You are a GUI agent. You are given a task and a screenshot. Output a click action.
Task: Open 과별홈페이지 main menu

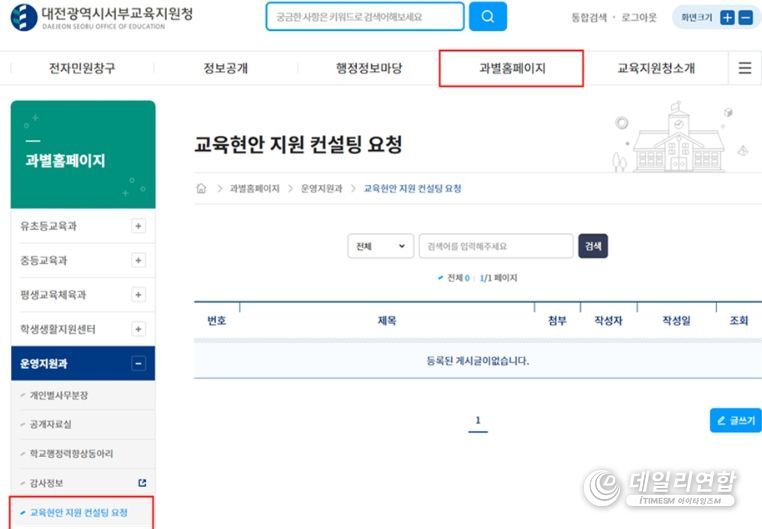511,68
